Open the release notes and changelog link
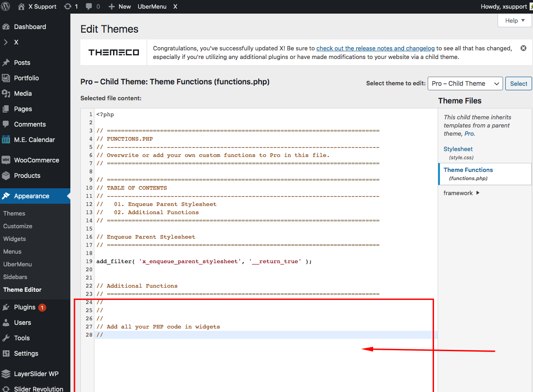 [375, 48]
